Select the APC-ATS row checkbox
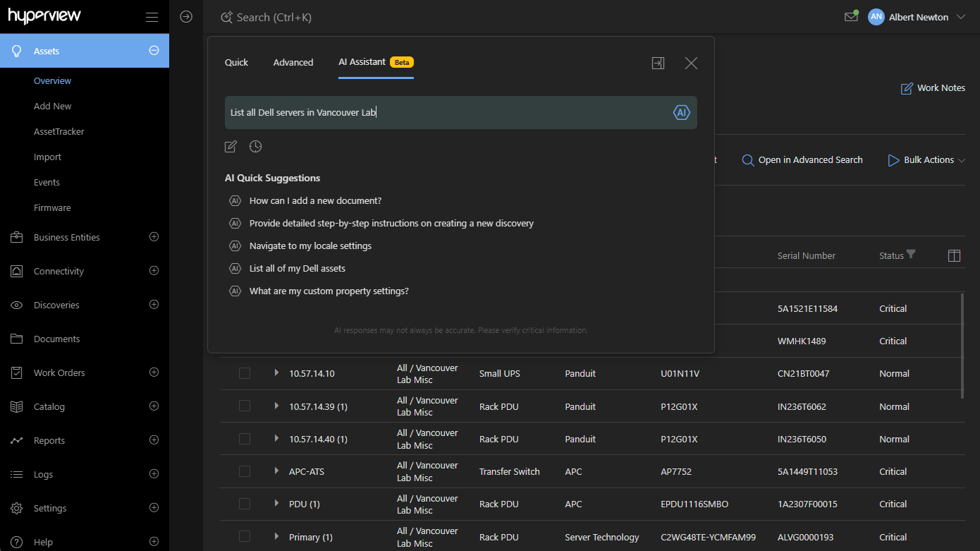Screen dimensions: 980x551 (245, 471)
